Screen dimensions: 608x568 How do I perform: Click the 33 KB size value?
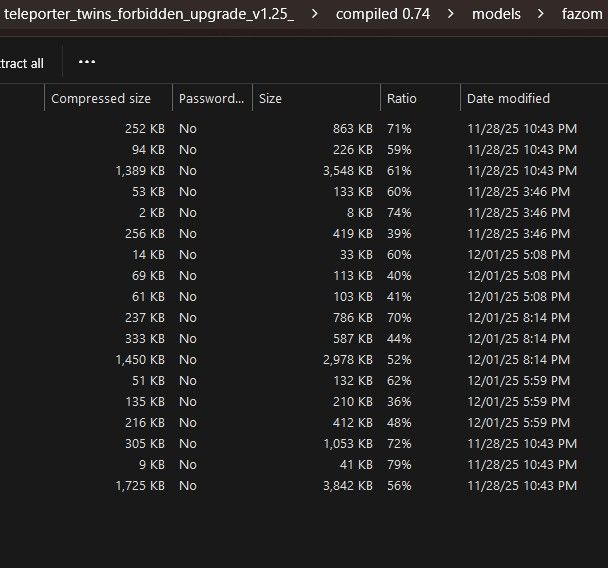coord(356,255)
